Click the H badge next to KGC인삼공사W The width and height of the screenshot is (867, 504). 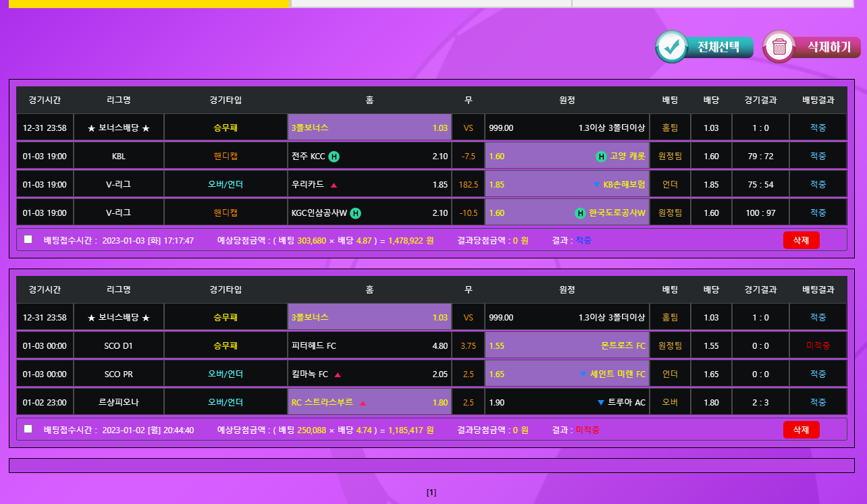pos(356,213)
